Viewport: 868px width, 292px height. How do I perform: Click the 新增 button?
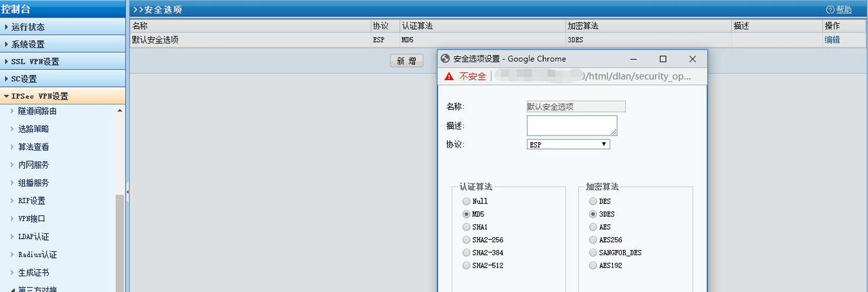pyautogui.click(x=406, y=61)
